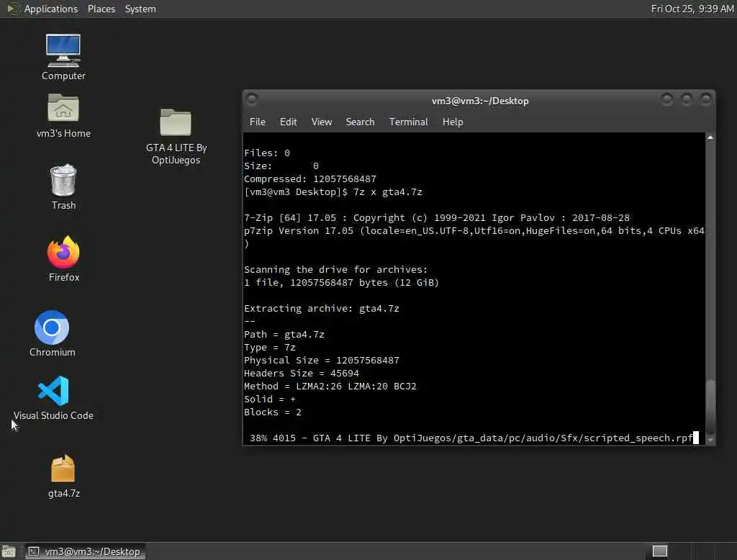Launch Firefox from the desktop
The height and width of the screenshot is (560, 737).
(x=63, y=258)
